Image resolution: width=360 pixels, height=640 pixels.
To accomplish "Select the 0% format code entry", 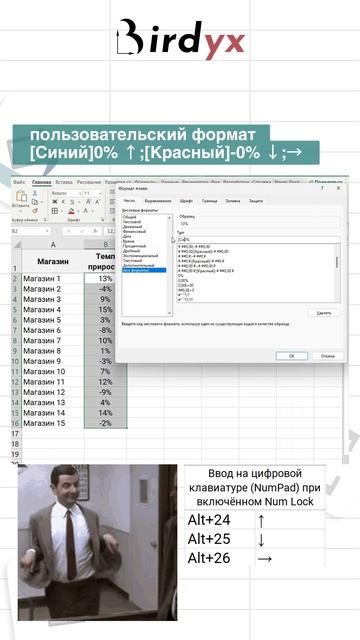I will [x=181, y=276].
